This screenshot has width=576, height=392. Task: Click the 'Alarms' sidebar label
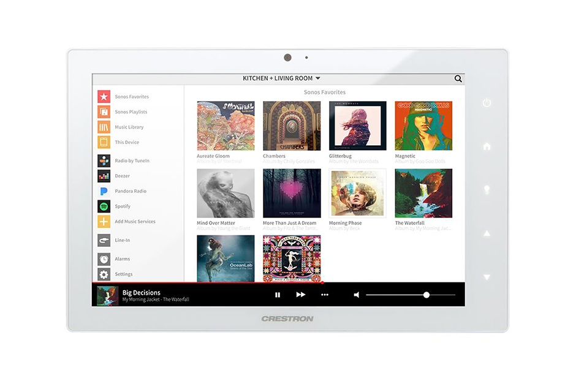click(x=122, y=258)
